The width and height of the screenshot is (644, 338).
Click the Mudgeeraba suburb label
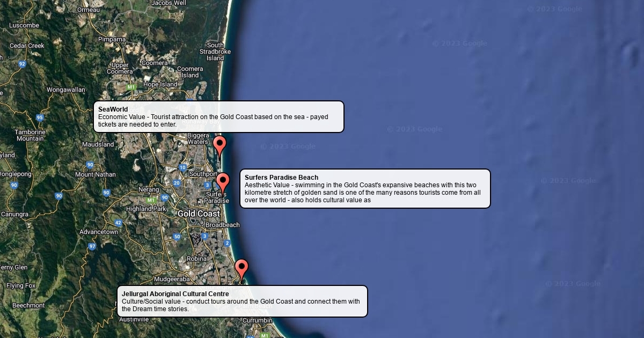172,279
